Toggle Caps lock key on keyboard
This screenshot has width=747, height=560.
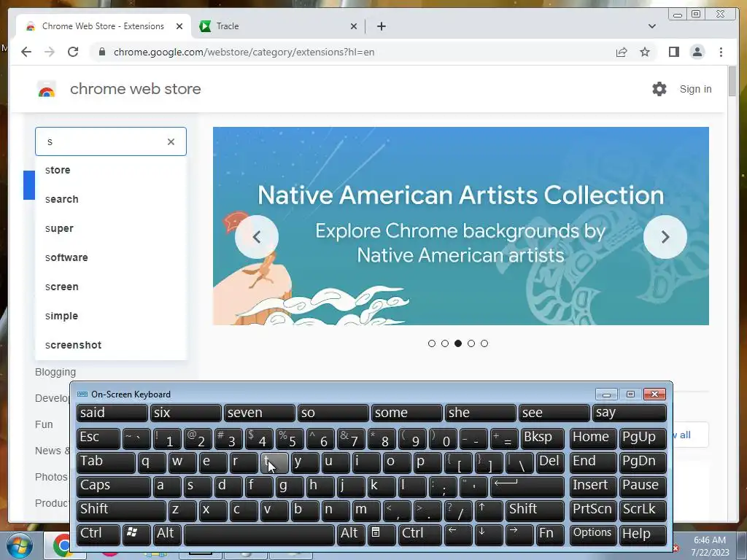(113, 486)
